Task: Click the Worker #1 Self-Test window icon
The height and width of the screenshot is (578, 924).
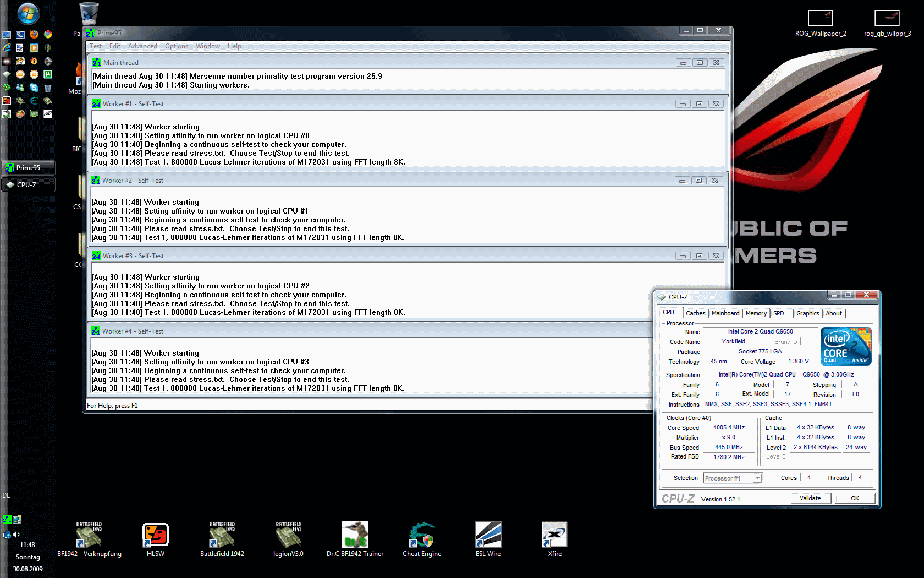Action: [96, 104]
